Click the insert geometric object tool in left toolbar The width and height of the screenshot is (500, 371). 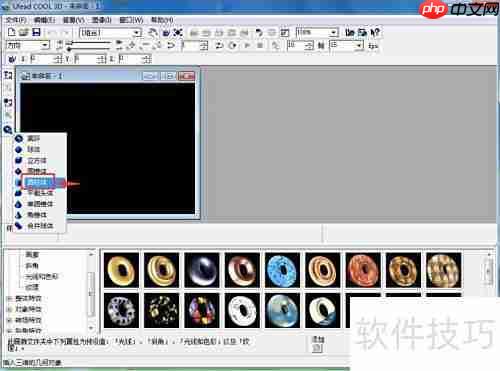coord(8,129)
